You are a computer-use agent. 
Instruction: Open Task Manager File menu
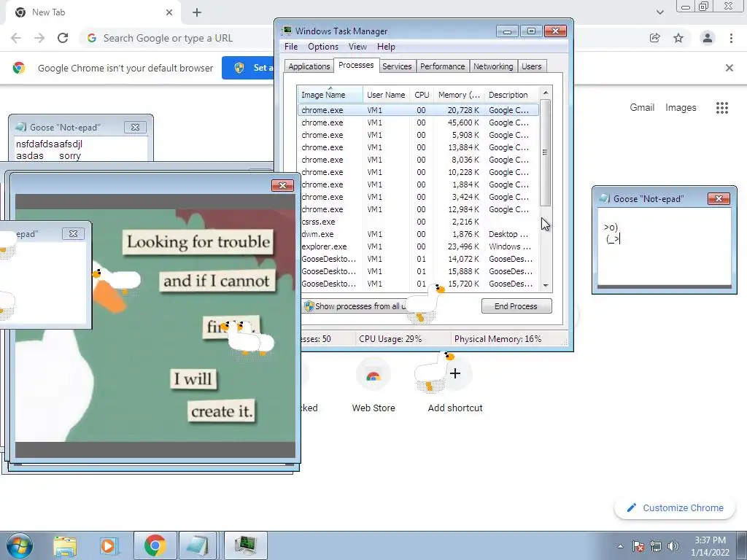pyautogui.click(x=291, y=47)
